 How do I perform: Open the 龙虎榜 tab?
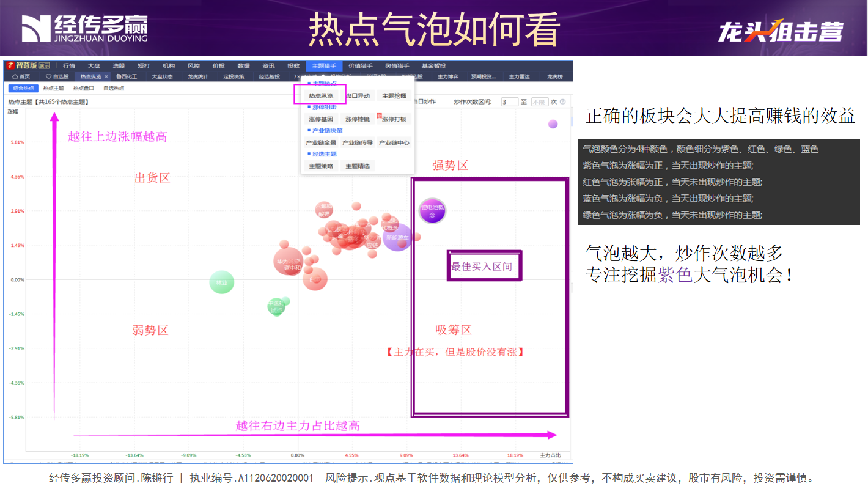click(555, 76)
